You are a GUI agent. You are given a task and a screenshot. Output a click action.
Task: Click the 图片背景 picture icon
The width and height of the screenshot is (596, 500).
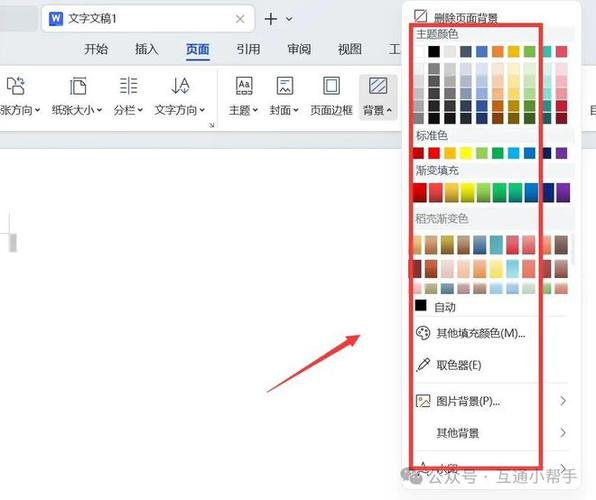pyautogui.click(x=423, y=401)
